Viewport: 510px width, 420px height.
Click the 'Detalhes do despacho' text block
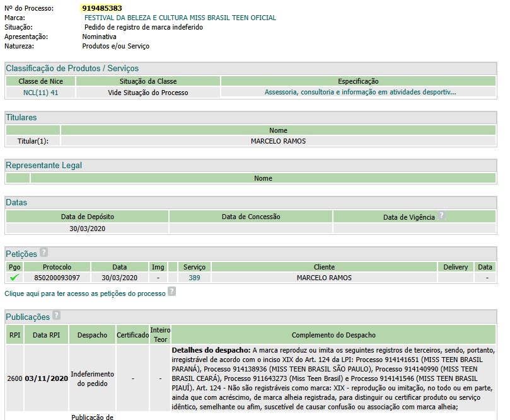[333, 378]
